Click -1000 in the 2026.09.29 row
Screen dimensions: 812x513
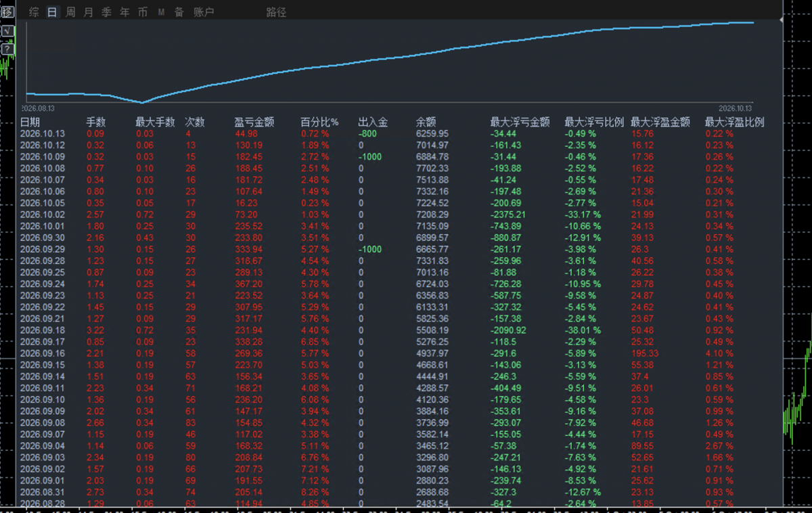(370, 249)
